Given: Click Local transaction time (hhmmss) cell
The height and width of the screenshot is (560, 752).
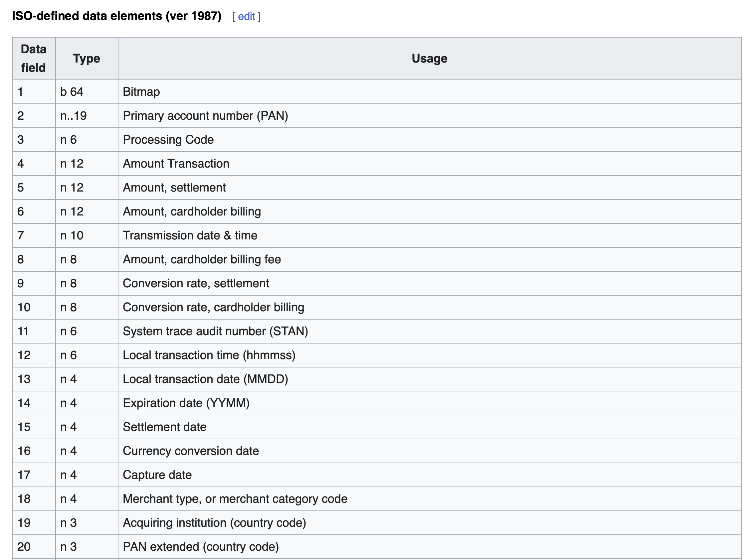Looking at the screenshot, I should pyautogui.click(x=209, y=355).
